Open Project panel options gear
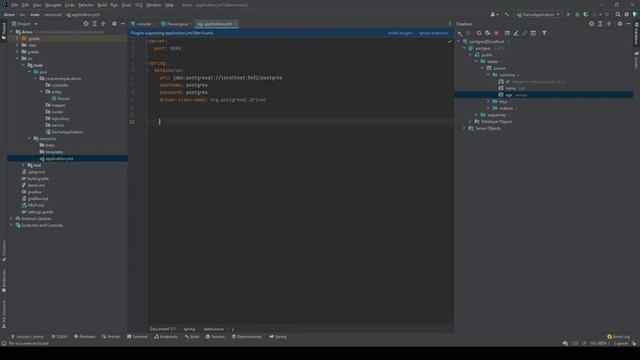Screen dimensions: 640x360 tap(114, 24)
